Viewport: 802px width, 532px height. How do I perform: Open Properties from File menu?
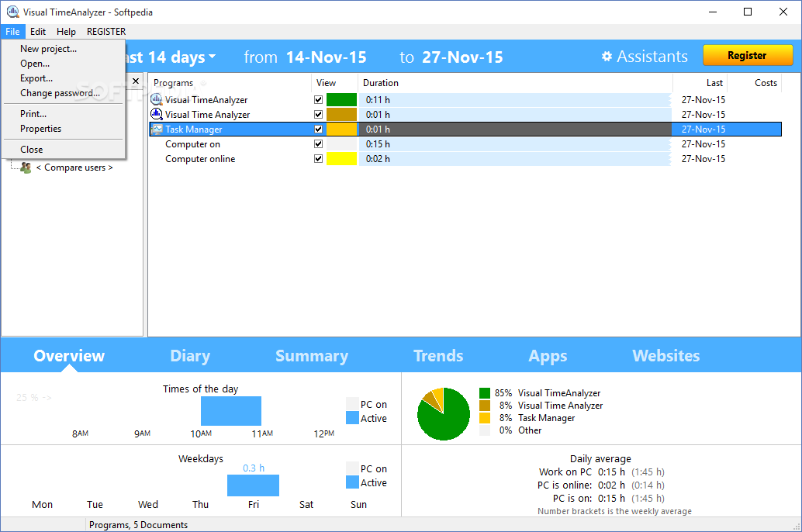pyautogui.click(x=64, y=129)
